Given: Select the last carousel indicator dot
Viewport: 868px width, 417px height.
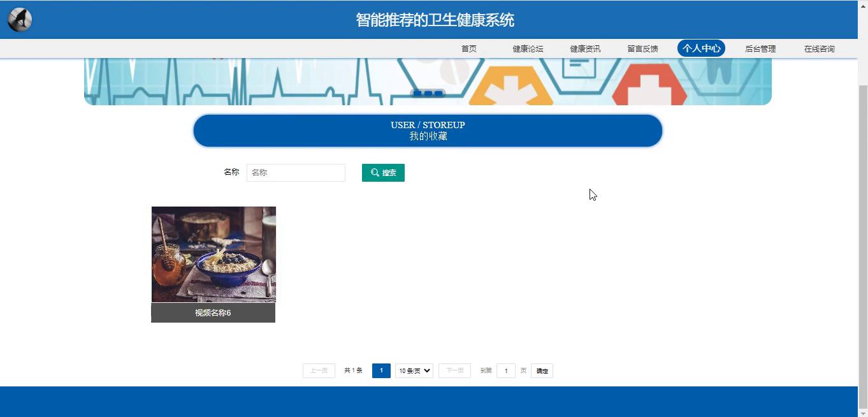Looking at the screenshot, I should (438, 94).
